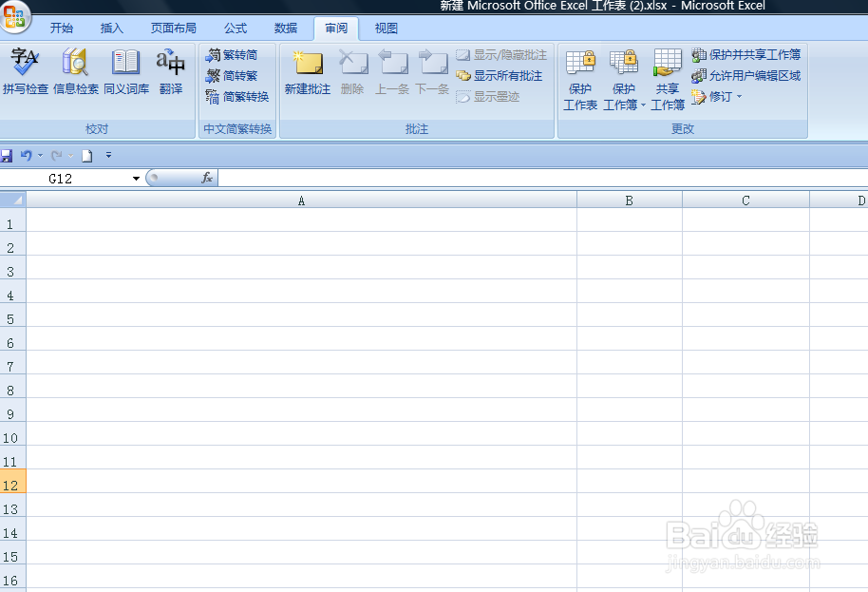Screen dimensions: 868x592
Task: Select the 审阅 tab
Action: coord(336,29)
